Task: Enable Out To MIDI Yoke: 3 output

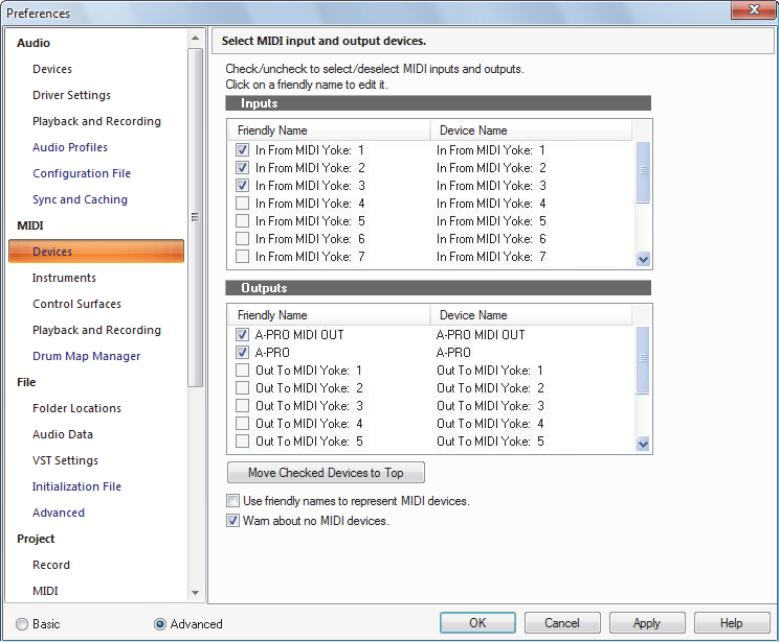Action: (242, 405)
